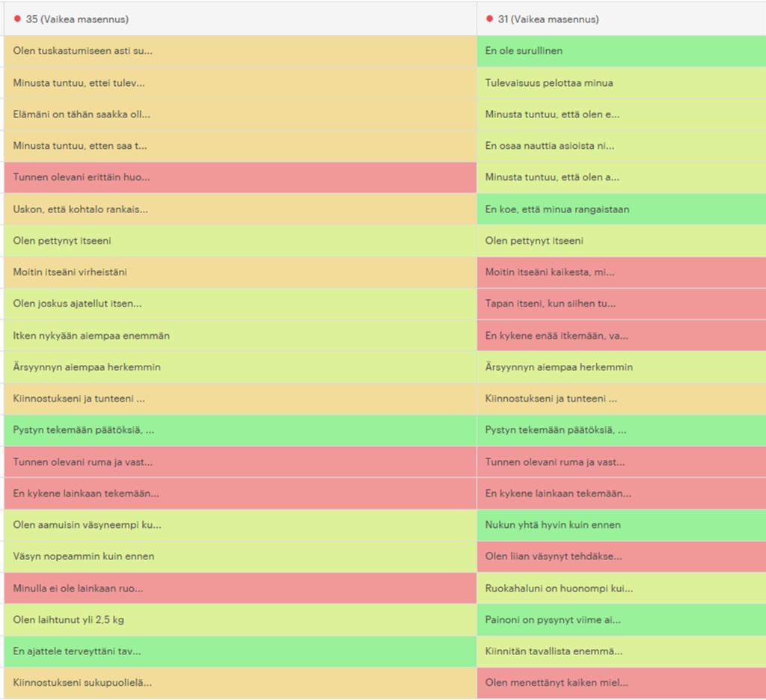Select 'Moitin itseäni virheistäni' cell
This screenshot has height=700, width=766.
pyautogui.click(x=240, y=272)
